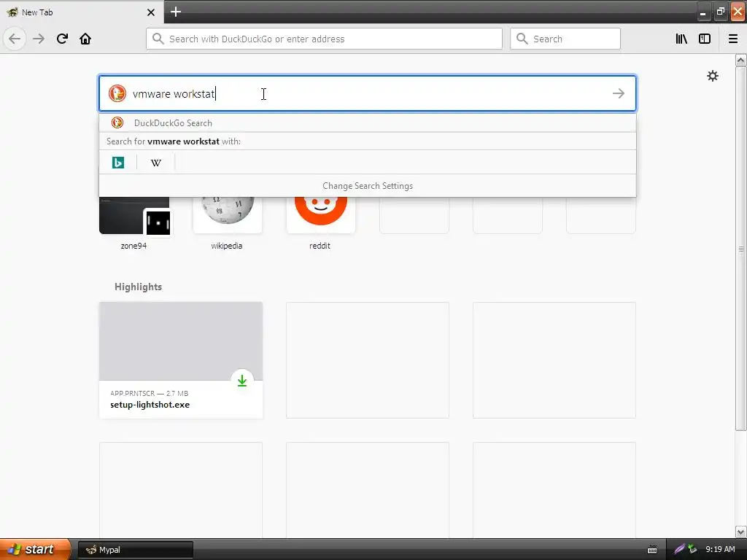Open the zone94 top site tile

[134, 216]
